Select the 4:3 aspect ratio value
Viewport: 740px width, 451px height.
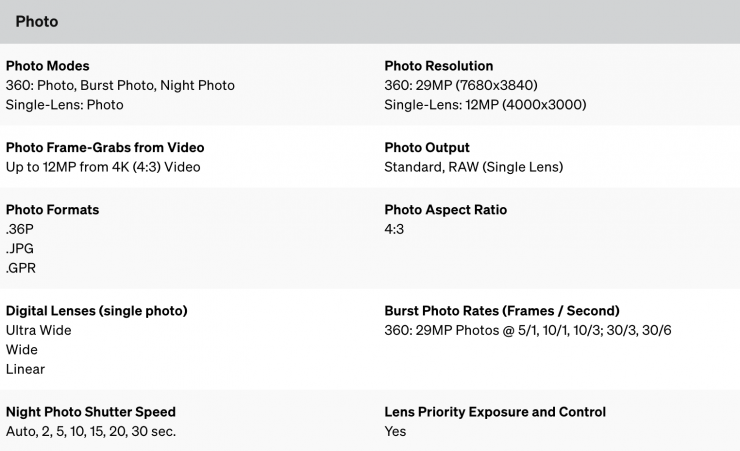(394, 229)
